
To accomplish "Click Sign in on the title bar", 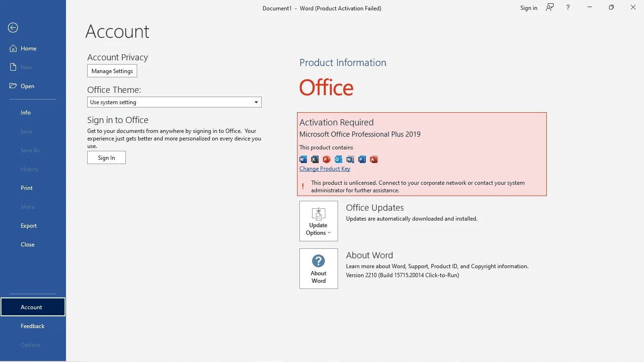I will point(529,8).
